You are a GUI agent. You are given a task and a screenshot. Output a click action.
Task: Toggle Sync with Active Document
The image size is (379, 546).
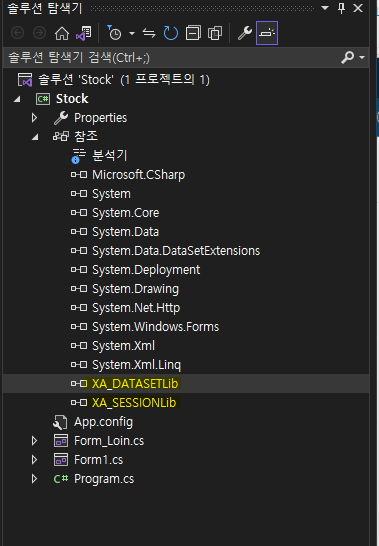pyautogui.click(x=149, y=33)
